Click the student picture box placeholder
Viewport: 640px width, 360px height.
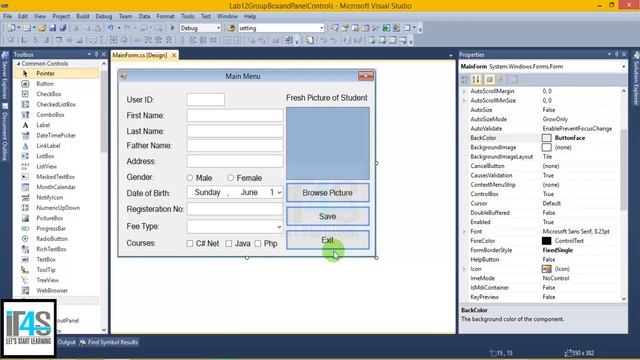[328, 143]
